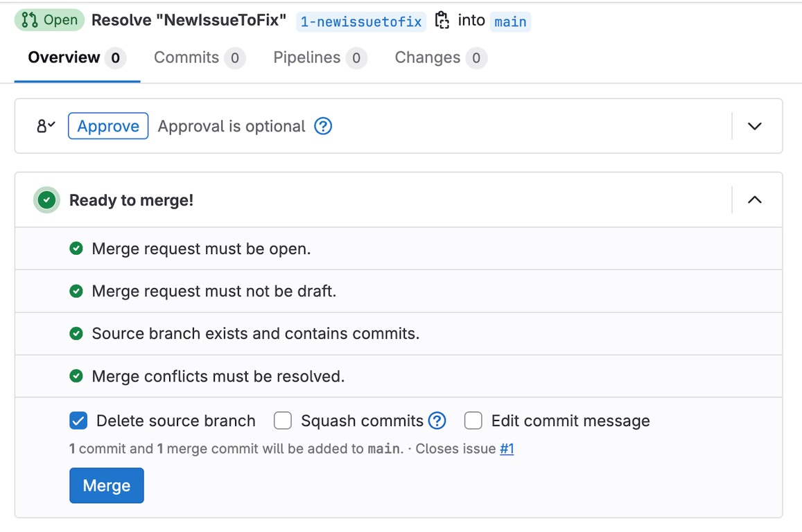802x532 pixels.
Task: Click the help icon next to Approval is optional
Action: pyautogui.click(x=323, y=126)
